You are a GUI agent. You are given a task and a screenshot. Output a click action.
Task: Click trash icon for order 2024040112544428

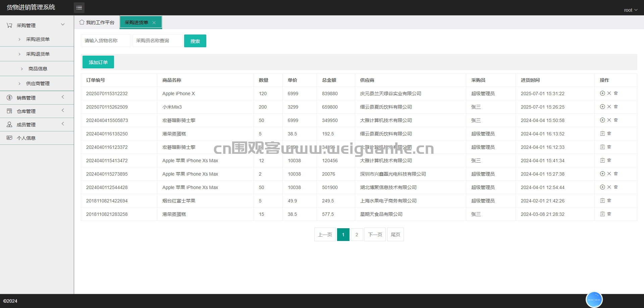coord(616,187)
